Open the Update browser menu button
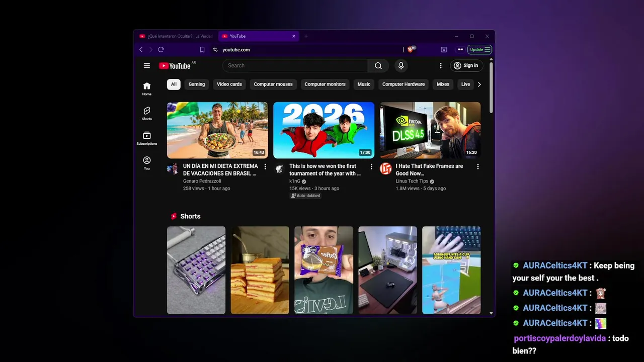 [479, 49]
